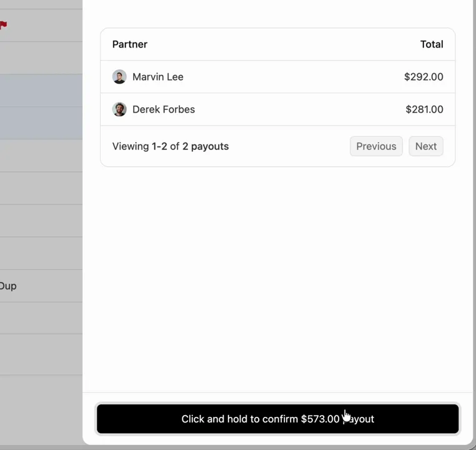476x450 pixels.
Task: Click the $292.00 payout amount
Action: (x=424, y=77)
